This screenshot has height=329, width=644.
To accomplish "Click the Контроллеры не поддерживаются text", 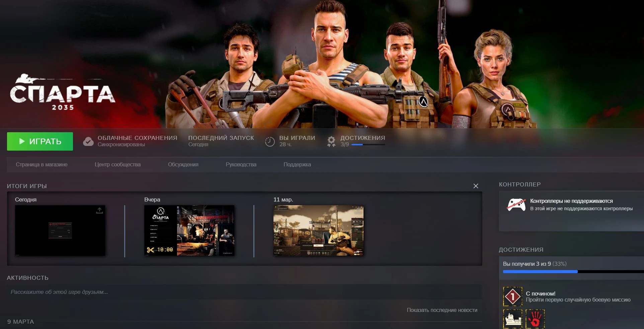I will [571, 201].
